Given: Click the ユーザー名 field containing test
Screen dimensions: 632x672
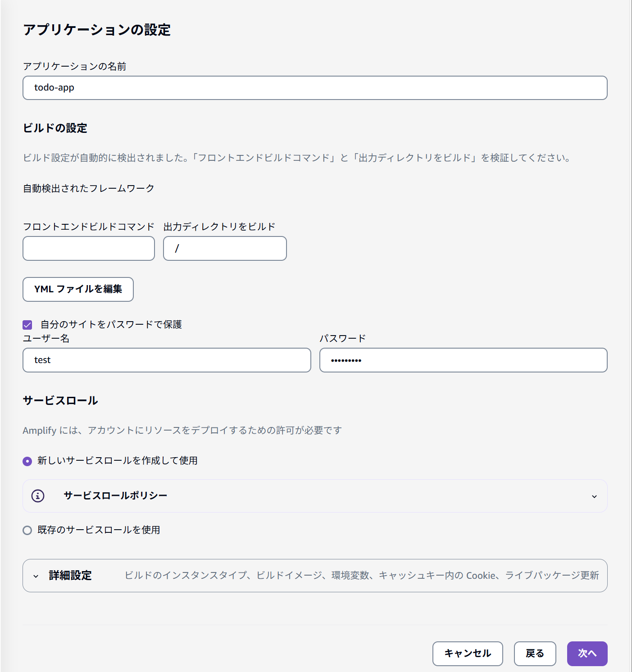Looking at the screenshot, I should (167, 360).
